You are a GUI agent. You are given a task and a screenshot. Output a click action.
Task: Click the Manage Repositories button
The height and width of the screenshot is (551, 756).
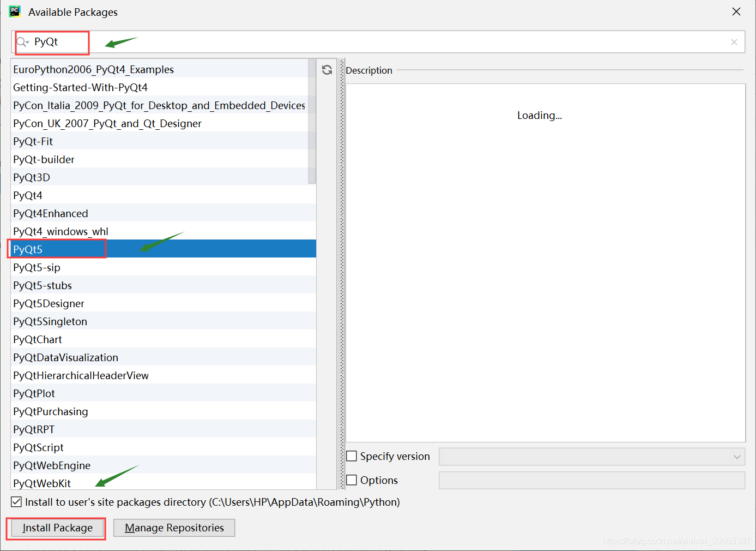[x=174, y=528]
